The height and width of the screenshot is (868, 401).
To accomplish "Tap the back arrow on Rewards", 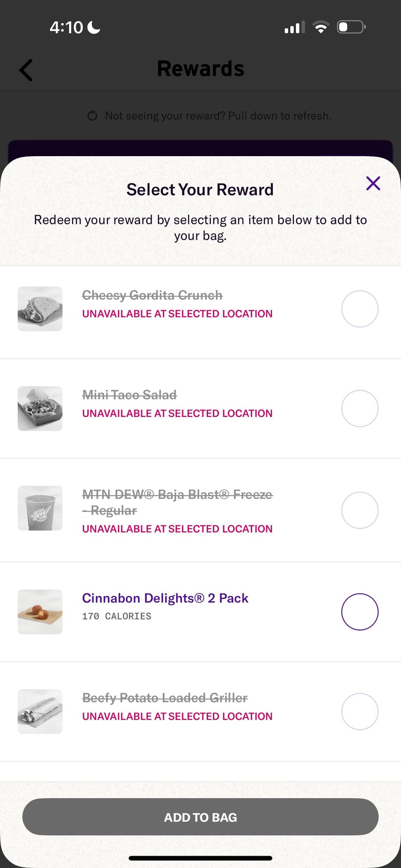I will (x=26, y=70).
